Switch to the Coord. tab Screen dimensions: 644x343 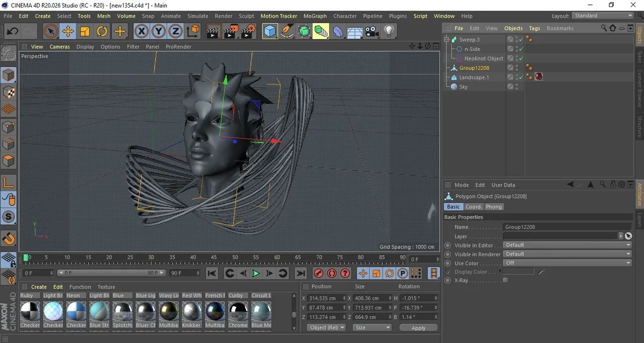[x=473, y=207]
